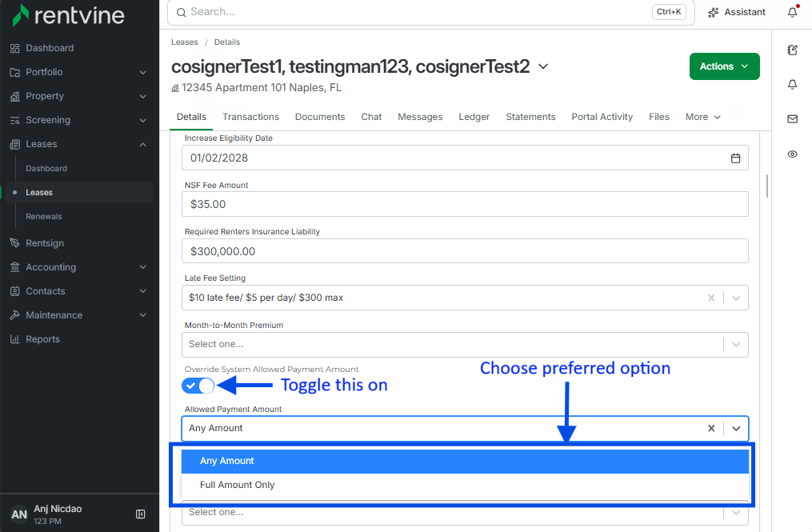Select the Details tab
Image resolution: width=812 pixels, height=532 pixels.
(191, 117)
